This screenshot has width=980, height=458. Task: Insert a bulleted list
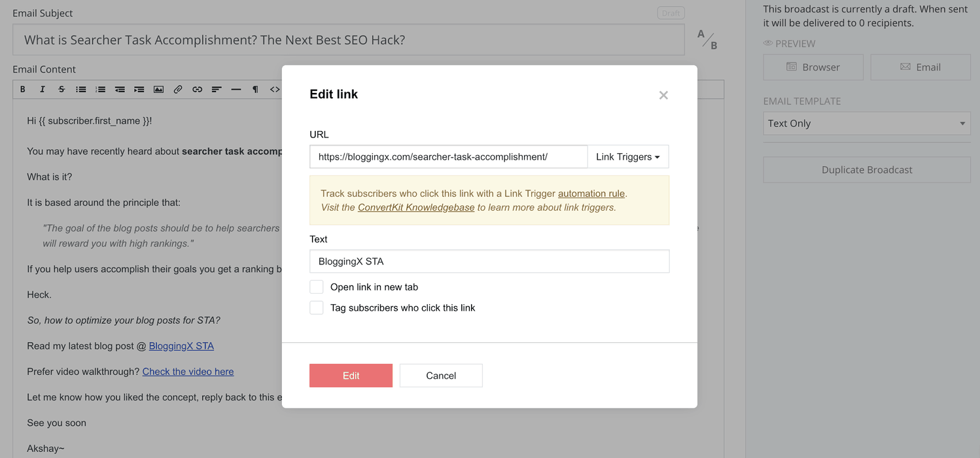click(81, 89)
